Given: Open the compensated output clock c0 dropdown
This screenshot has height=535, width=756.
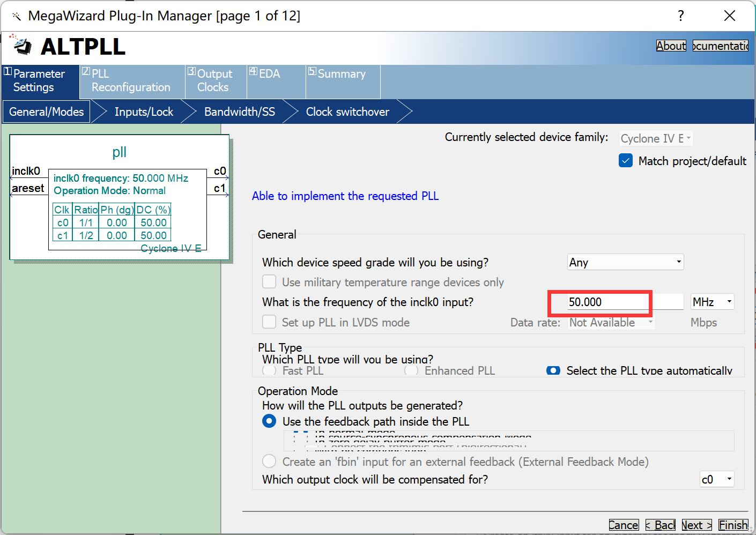Looking at the screenshot, I should (717, 479).
